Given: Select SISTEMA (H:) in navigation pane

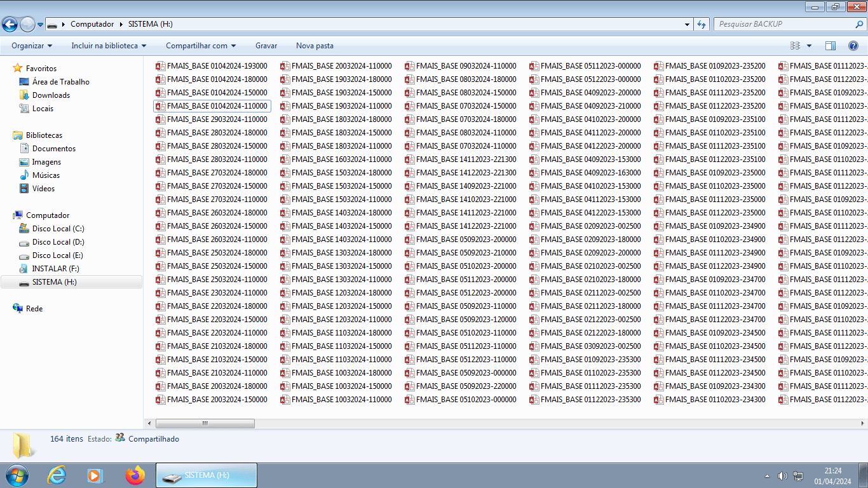Looking at the screenshot, I should [x=72, y=282].
